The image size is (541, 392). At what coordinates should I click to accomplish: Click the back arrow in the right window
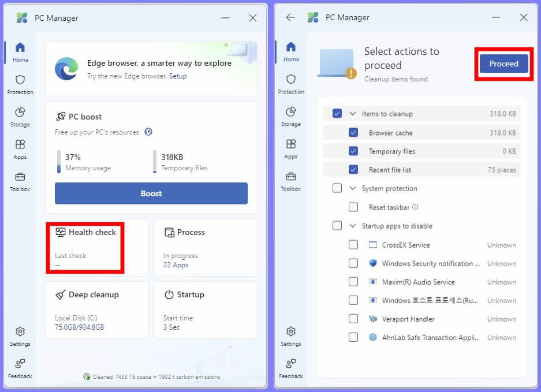pos(290,17)
